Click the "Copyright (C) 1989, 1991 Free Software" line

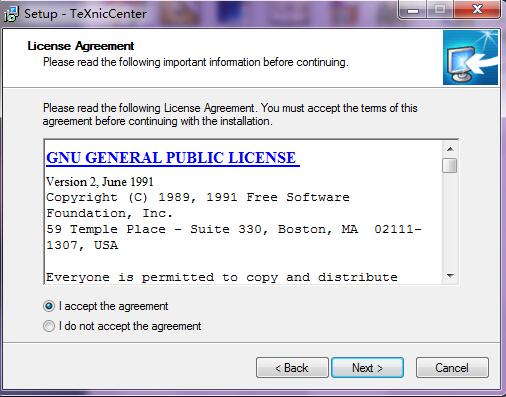coord(198,197)
